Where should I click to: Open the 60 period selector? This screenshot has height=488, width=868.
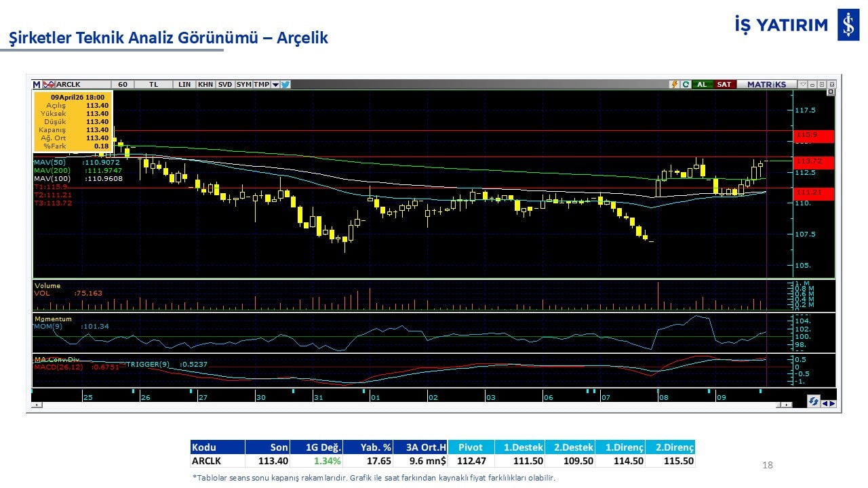(123, 85)
